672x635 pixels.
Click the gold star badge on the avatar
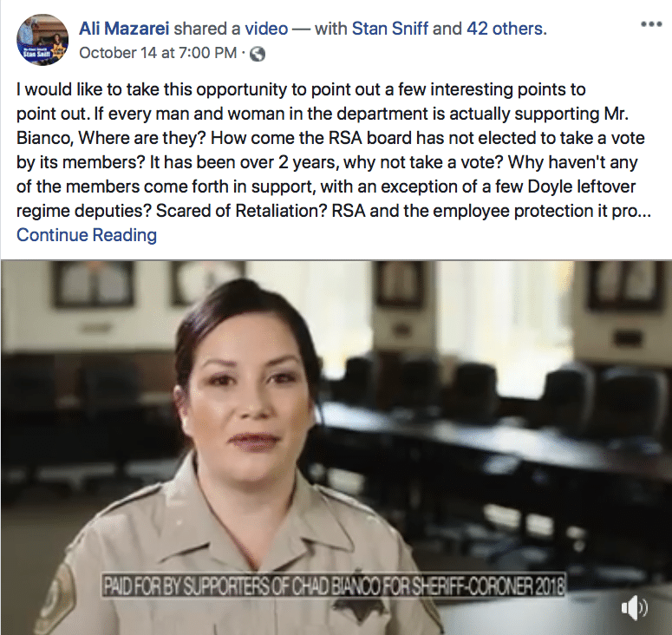(x=58, y=51)
